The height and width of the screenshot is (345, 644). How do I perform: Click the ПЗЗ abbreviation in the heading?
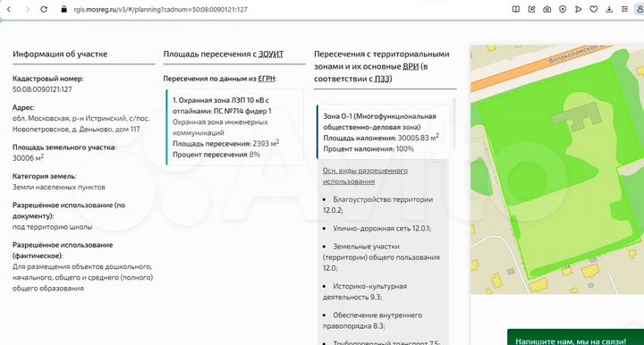(382, 79)
